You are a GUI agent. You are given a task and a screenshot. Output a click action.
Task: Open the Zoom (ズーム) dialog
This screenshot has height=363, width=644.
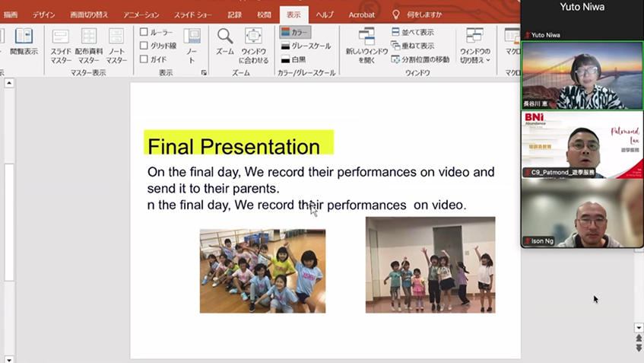(225, 42)
